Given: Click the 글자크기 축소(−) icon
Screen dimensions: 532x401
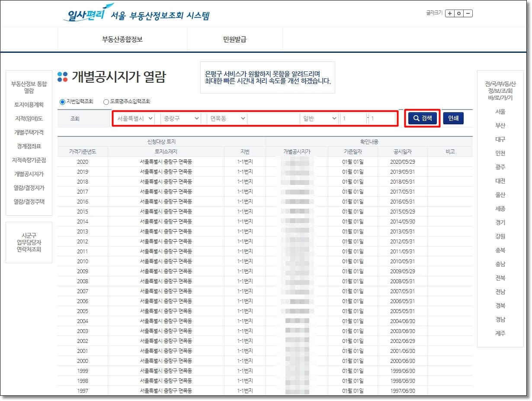Looking at the screenshot, I should tap(468, 13).
